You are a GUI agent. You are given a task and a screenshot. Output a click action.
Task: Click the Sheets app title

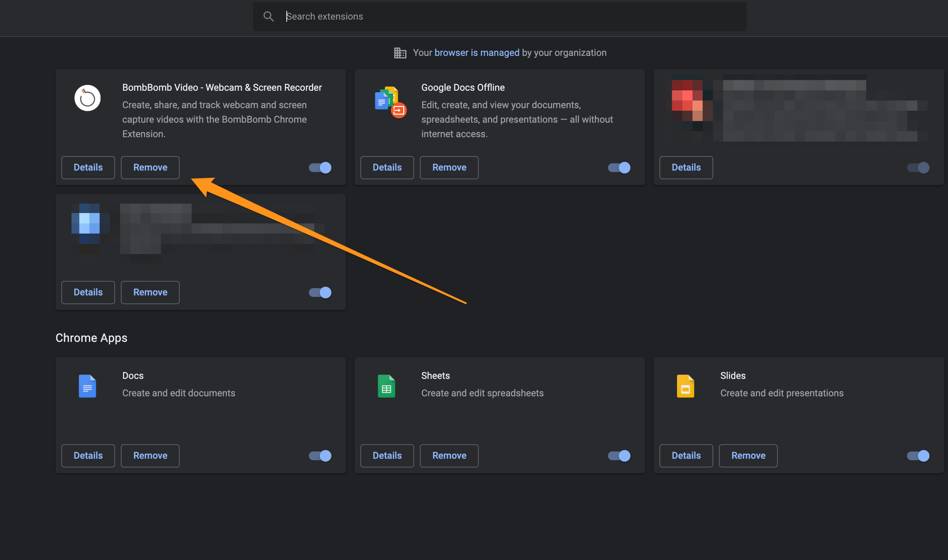436,376
